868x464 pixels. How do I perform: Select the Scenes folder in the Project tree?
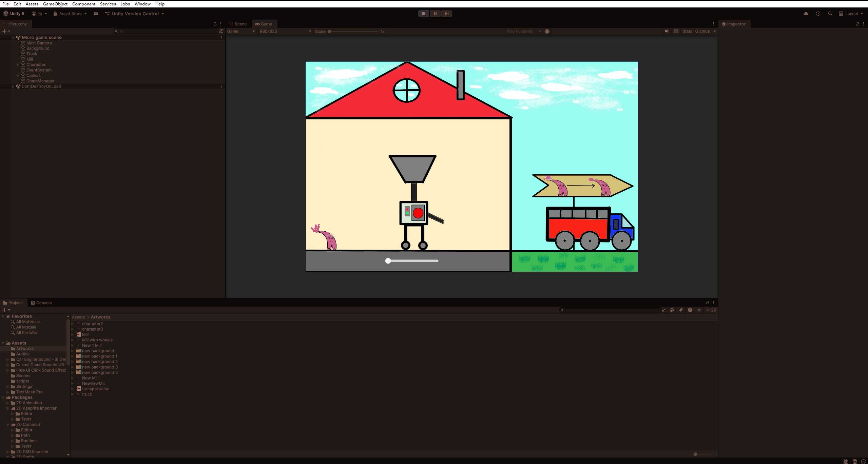pyautogui.click(x=23, y=376)
